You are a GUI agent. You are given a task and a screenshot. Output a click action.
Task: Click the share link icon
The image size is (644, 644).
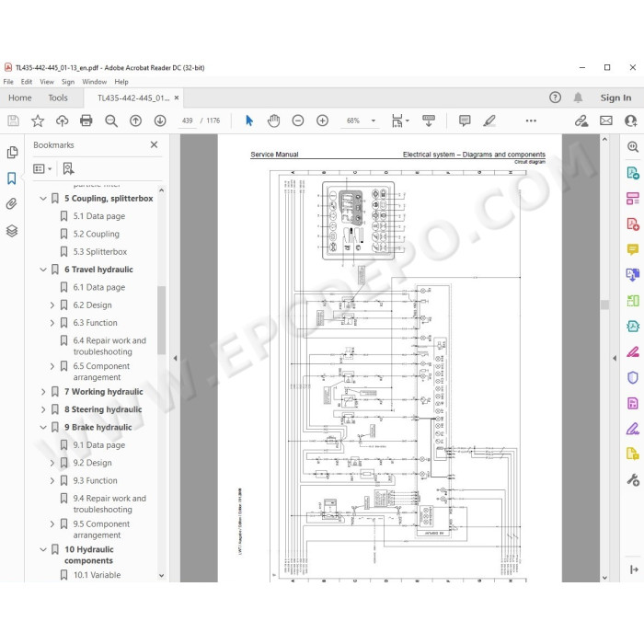tap(581, 121)
